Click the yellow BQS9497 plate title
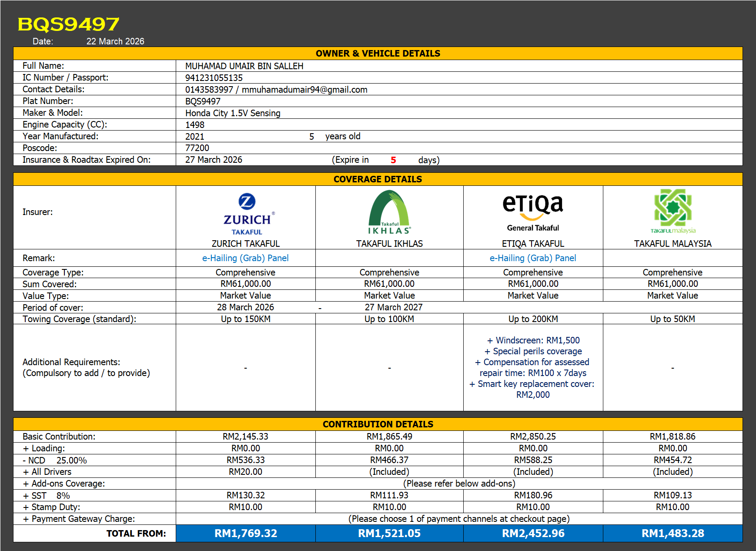756x551 pixels. [68, 24]
